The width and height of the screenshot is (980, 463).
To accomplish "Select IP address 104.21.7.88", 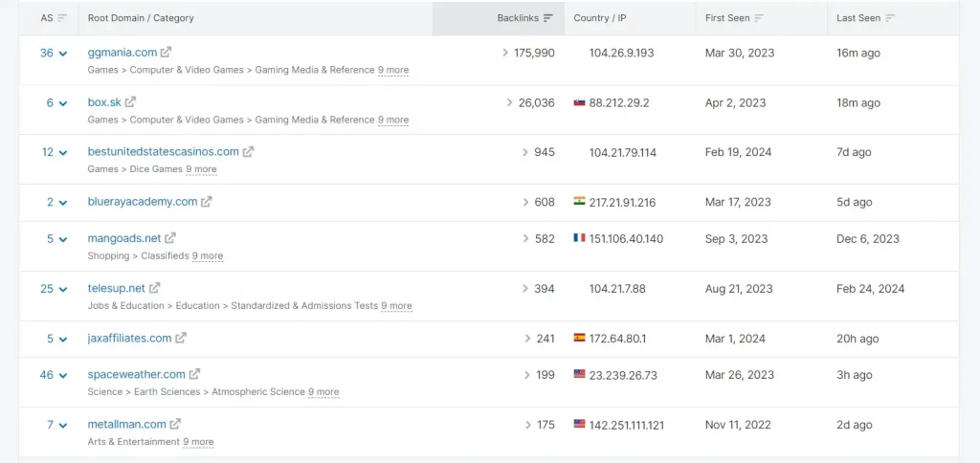I will [617, 289].
